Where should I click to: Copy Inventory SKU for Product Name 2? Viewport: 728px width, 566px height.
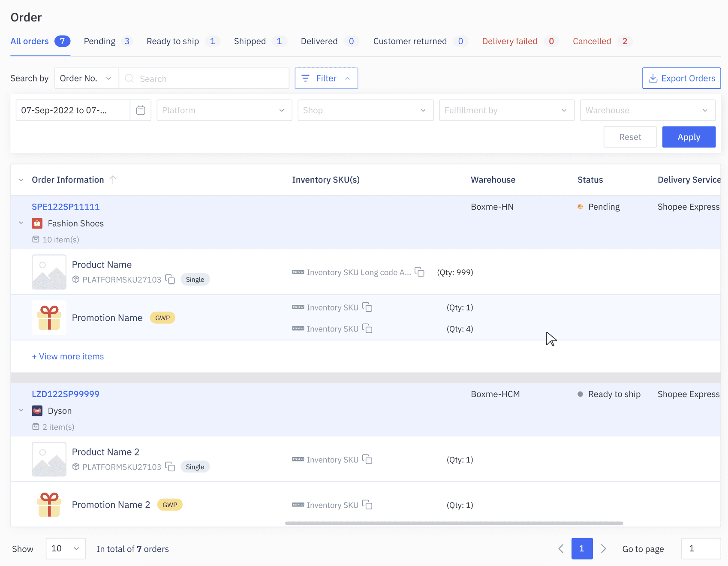coord(367,460)
